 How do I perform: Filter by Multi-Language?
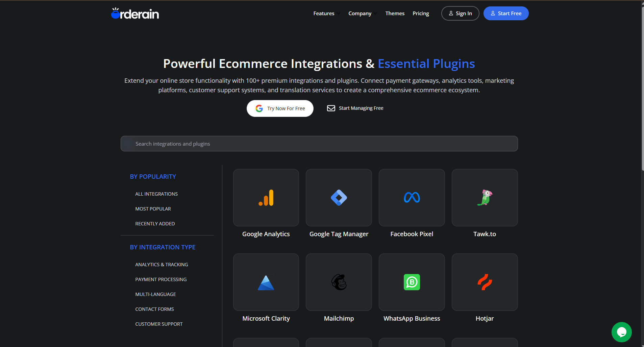coord(155,294)
